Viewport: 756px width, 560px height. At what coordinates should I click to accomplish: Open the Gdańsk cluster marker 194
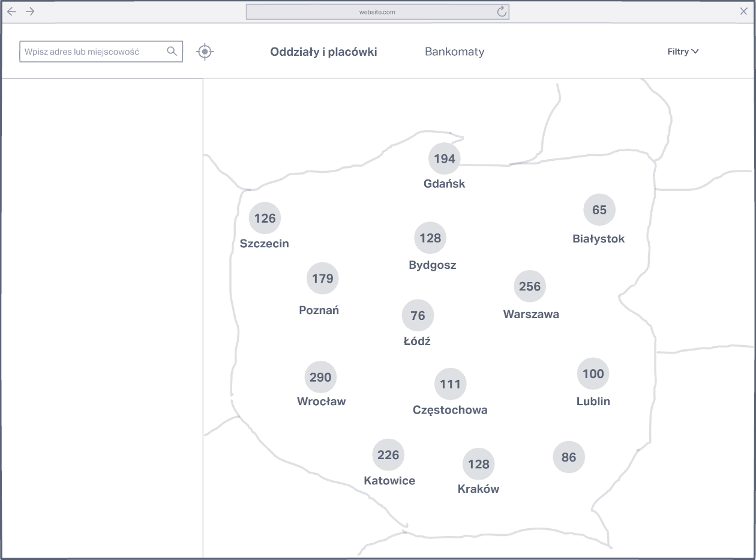point(445,159)
